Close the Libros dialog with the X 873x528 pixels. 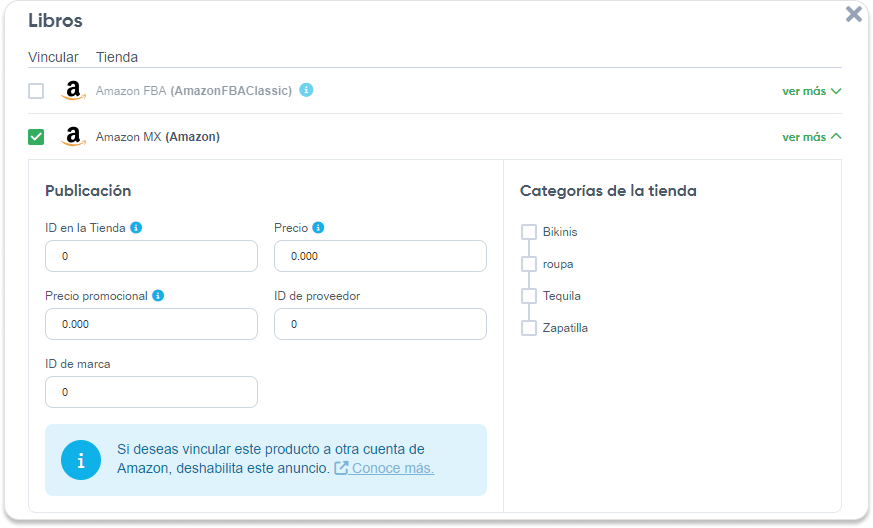[x=854, y=14]
